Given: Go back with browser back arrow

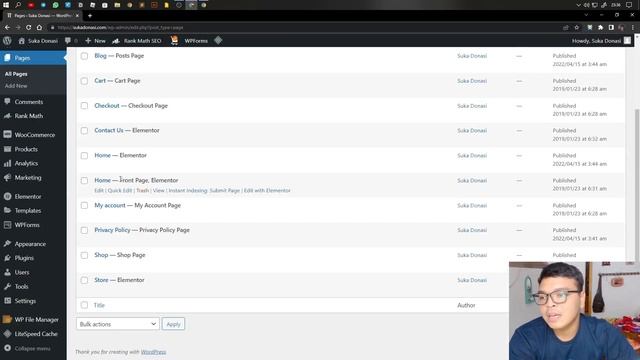Looking at the screenshot, I should (7, 27).
